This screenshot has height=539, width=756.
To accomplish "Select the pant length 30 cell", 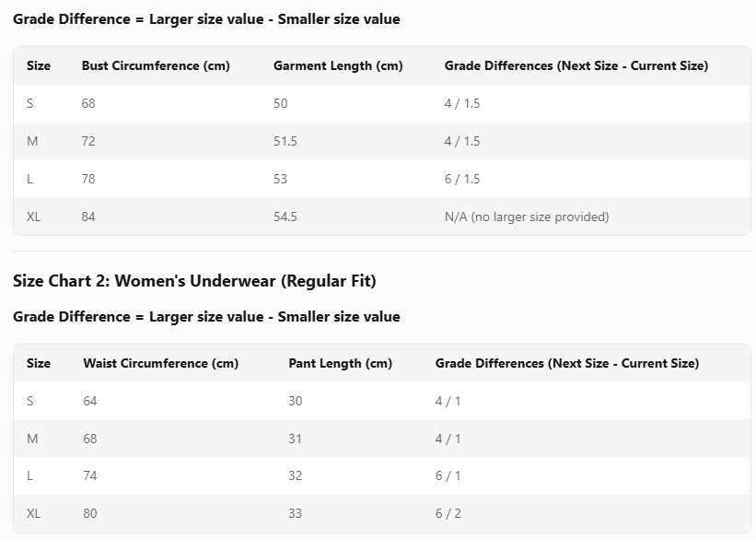I will tap(296, 402).
